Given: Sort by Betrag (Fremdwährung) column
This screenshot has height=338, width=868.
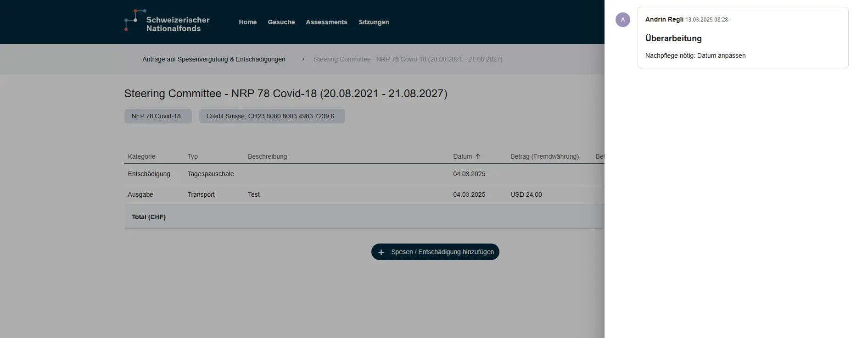Looking at the screenshot, I should click(x=544, y=156).
